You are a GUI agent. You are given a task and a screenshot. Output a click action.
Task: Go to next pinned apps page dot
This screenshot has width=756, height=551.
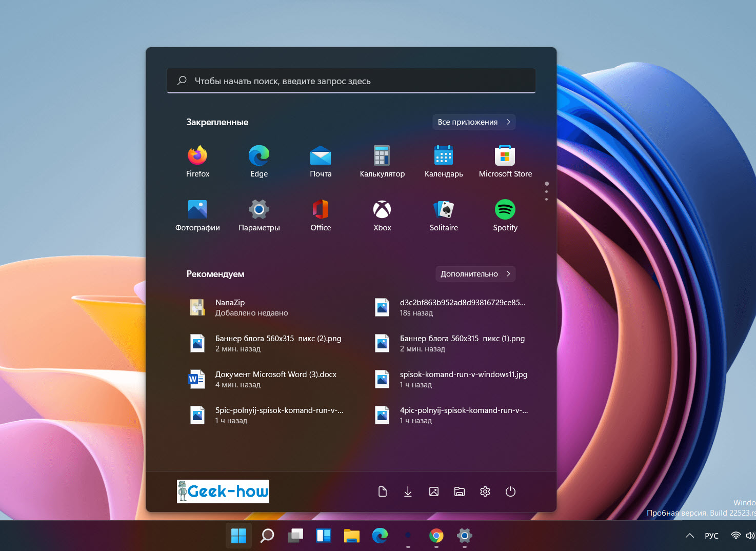click(x=547, y=192)
